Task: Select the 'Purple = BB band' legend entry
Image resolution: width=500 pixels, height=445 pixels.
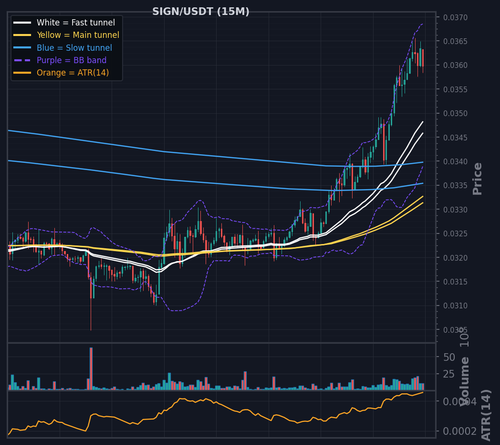Action: [x=60, y=60]
